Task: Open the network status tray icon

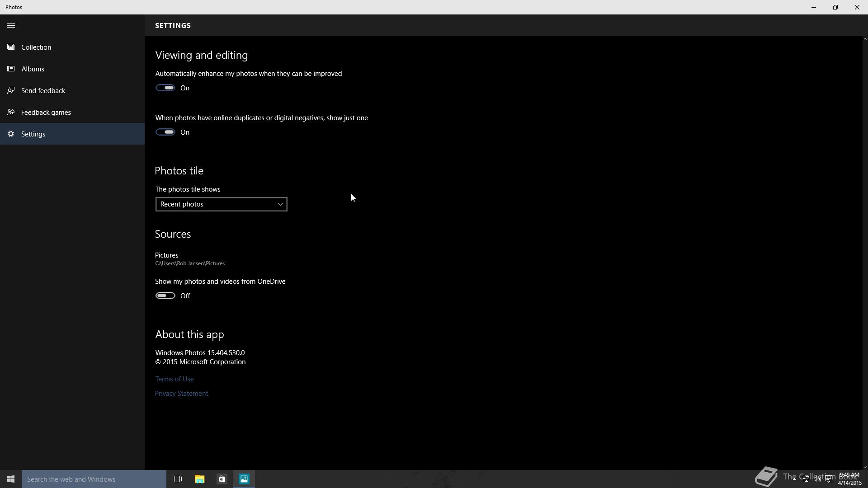Action: click(x=806, y=479)
